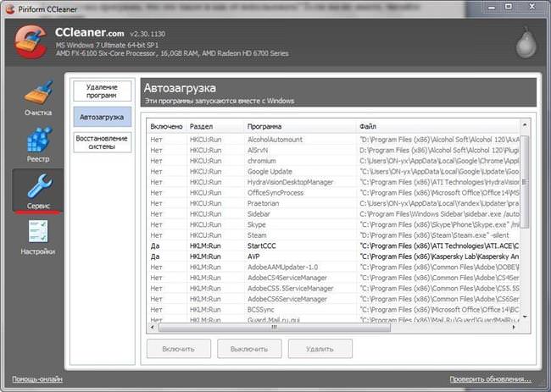The height and width of the screenshot is (392, 551).
Task: Select the AVP Kaspersky entry
Action: click(333, 257)
